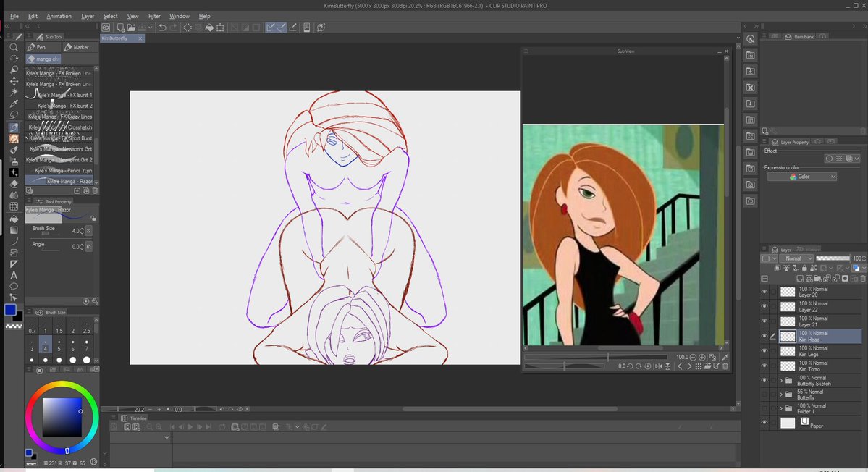Click Create layer mask icon
The height and width of the screenshot is (472, 868).
pos(845,278)
